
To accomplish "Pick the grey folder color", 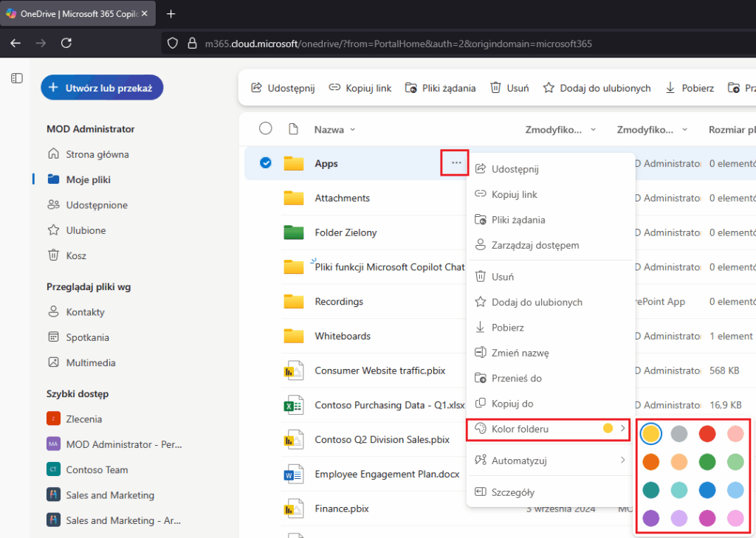I will (x=679, y=434).
